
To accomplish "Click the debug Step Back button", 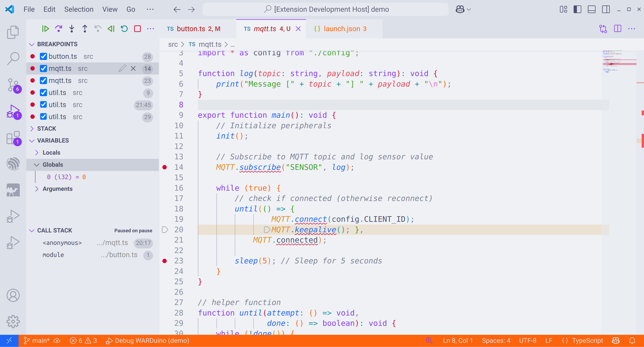I will 98,29.
